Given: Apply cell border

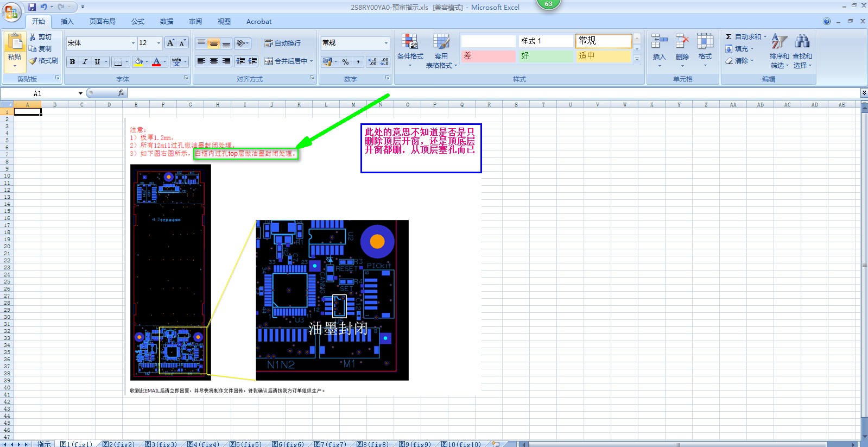Looking at the screenshot, I should [118, 62].
